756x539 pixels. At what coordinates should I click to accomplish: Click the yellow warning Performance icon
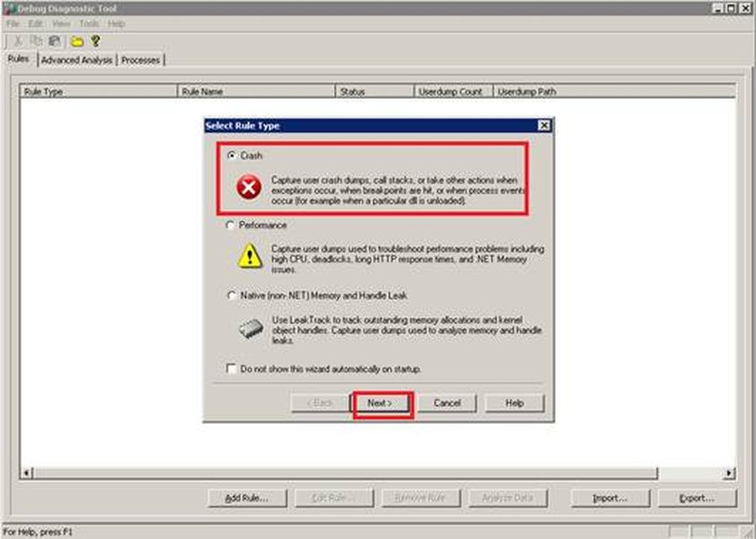point(250,256)
